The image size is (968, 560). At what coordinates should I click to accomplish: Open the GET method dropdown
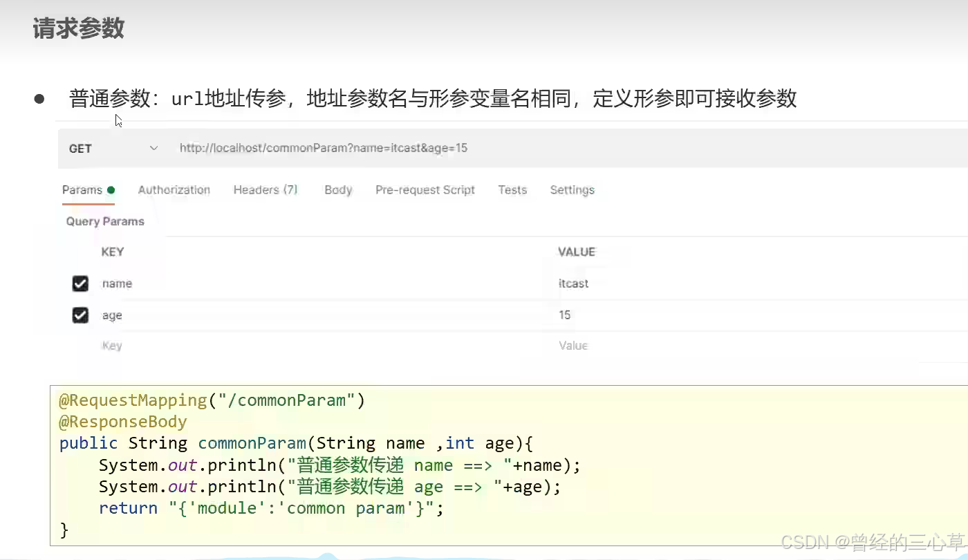pos(113,148)
